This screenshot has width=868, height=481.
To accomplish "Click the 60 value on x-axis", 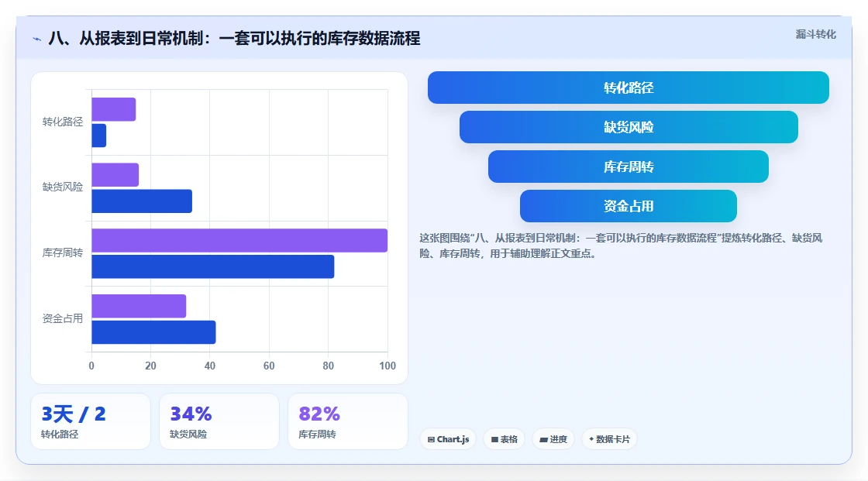I will (269, 366).
